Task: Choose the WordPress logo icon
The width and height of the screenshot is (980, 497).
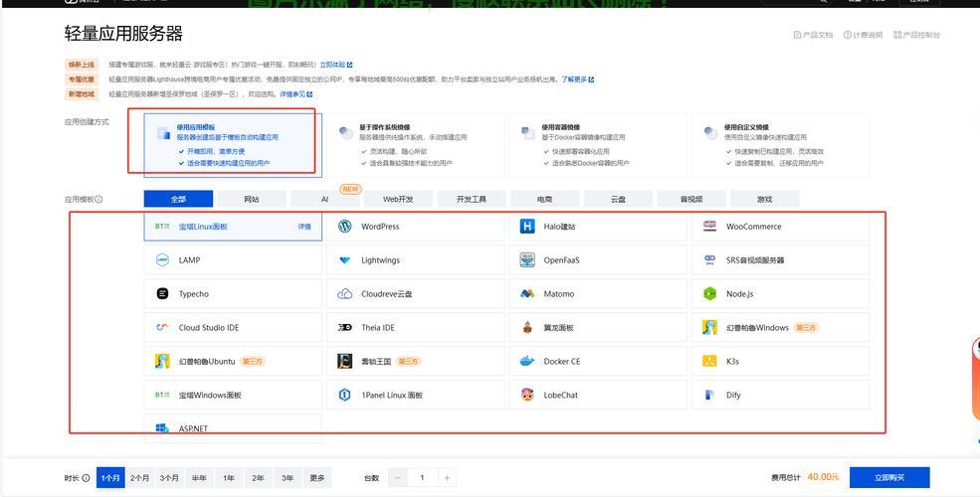Action: (x=345, y=227)
